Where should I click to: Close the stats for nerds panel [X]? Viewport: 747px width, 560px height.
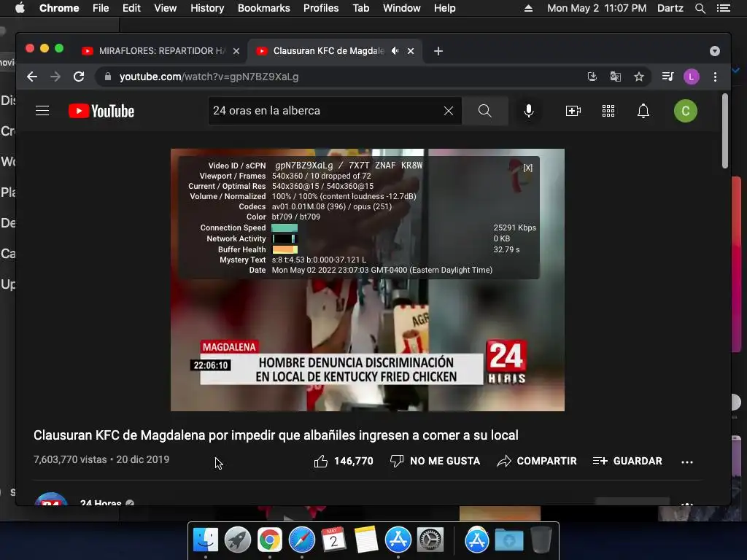pos(527,168)
